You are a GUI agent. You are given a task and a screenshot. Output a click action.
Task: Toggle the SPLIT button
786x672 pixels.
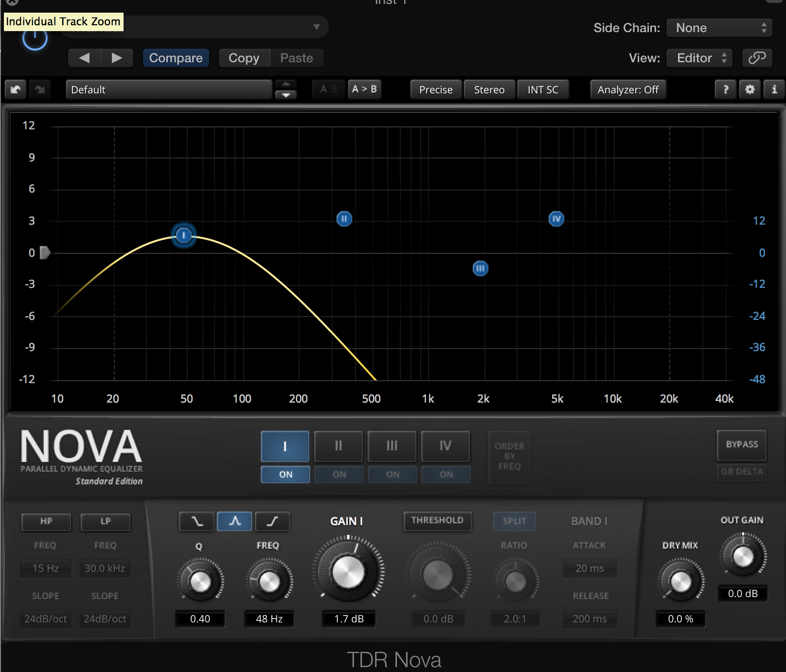click(514, 521)
